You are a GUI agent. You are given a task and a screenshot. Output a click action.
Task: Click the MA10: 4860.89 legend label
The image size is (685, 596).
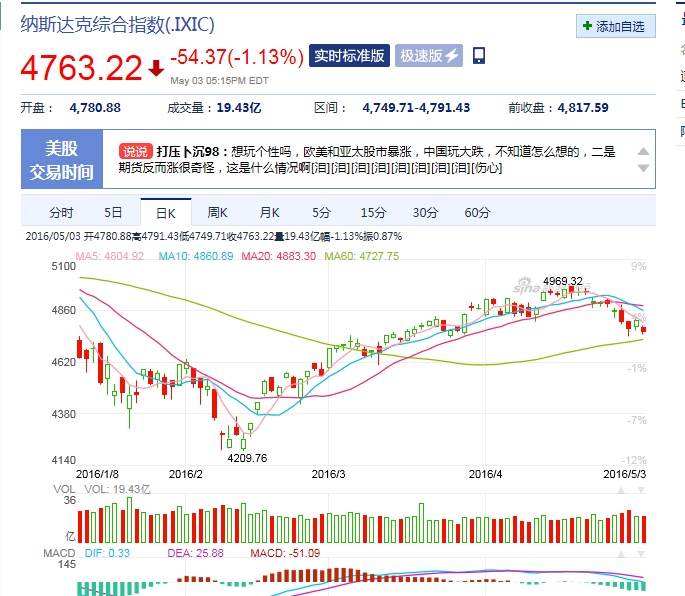[x=196, y=256]
